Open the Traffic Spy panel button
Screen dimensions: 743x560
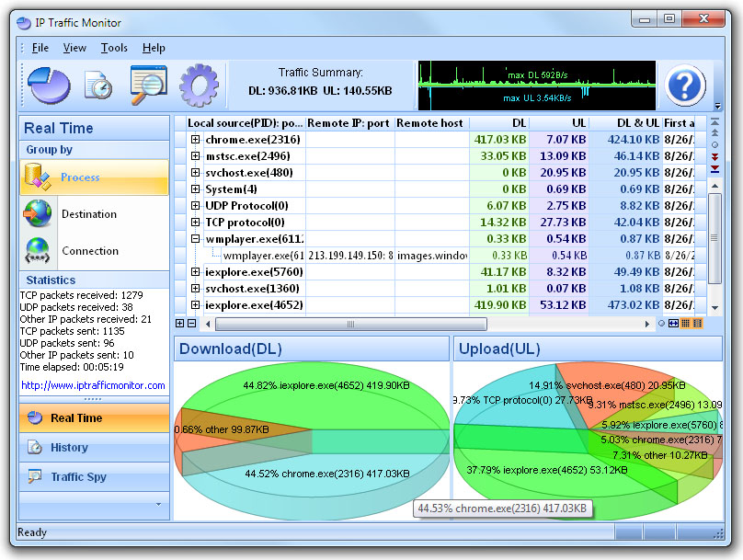[78, 477]
